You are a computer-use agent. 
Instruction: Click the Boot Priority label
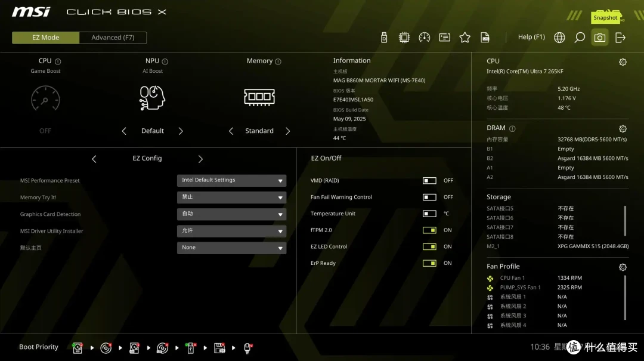click(39, 347)
